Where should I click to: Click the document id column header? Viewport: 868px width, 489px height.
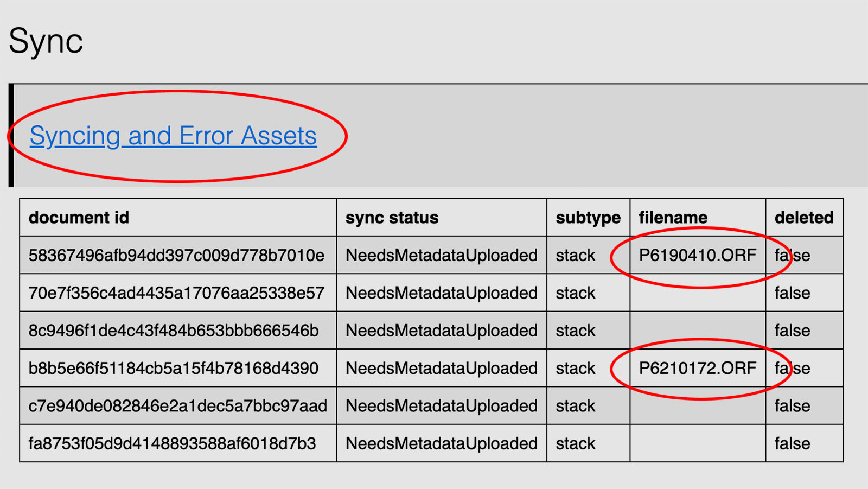click(79, 218)
